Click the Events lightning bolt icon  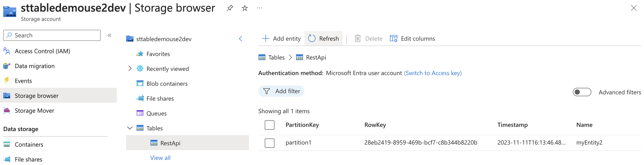7,80
